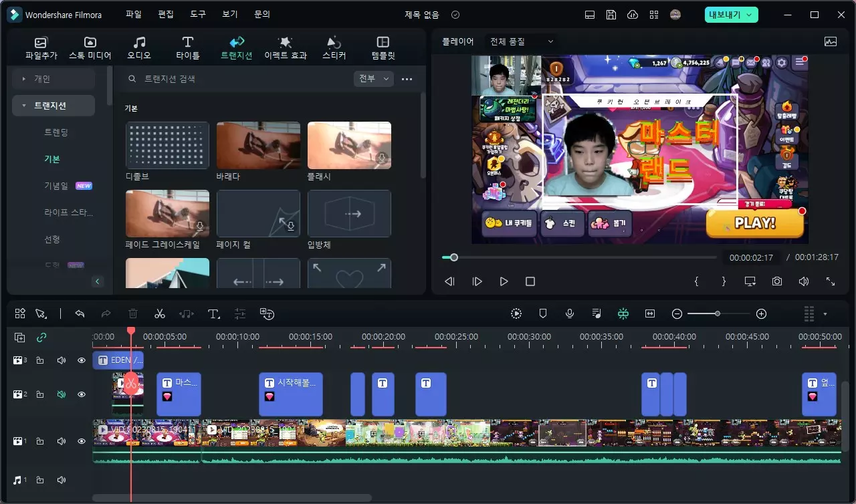Screen dimensions: 856x504
Task: Open the apps grid icon in title bar
Action: coord(654,15)
